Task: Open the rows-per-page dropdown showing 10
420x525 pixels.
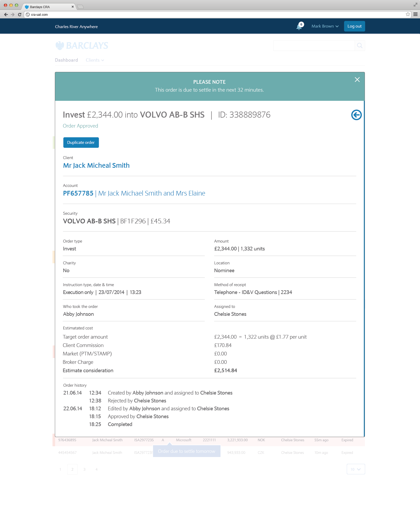Action: tap(356, 469)
